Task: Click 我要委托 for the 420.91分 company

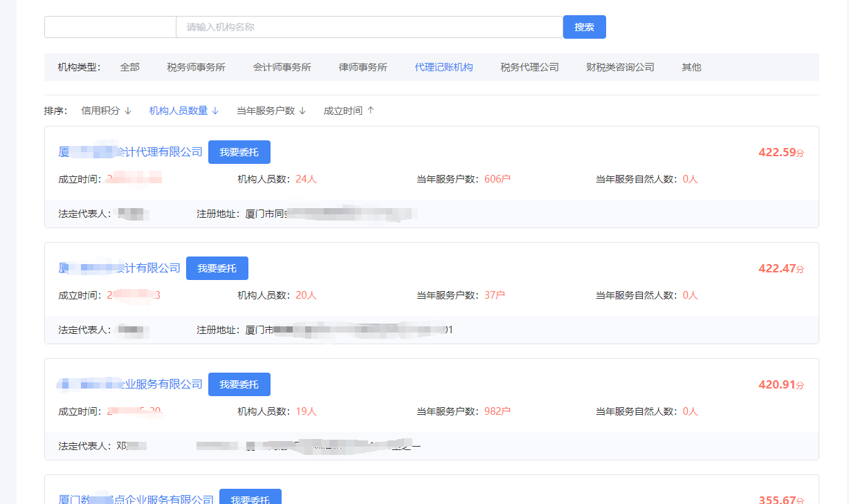Action: [239, 384]
